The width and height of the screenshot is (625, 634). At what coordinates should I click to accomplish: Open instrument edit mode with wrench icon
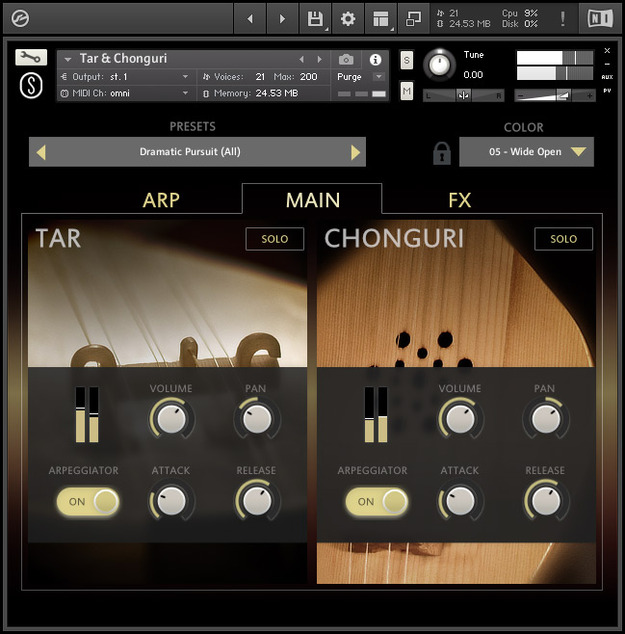point(31,58)
